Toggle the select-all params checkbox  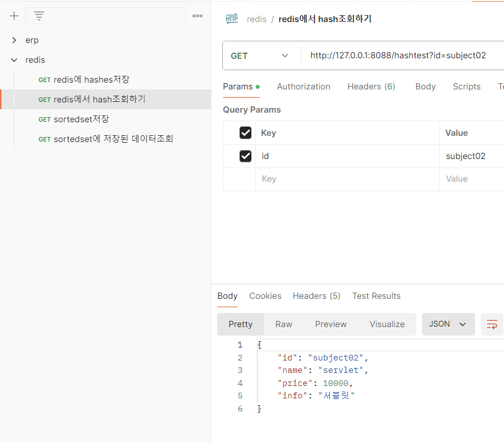[x=245, y=132]
